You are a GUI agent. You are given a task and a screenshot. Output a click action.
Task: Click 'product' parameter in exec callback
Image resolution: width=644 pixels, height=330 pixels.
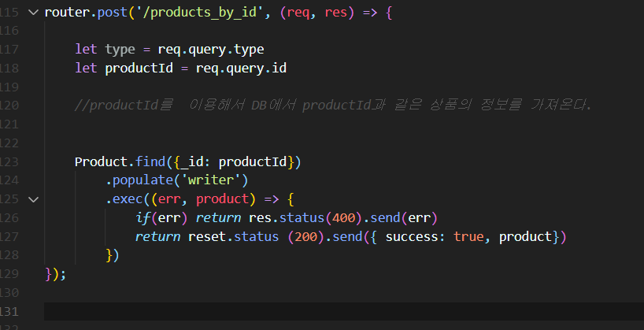coord(222,199)
